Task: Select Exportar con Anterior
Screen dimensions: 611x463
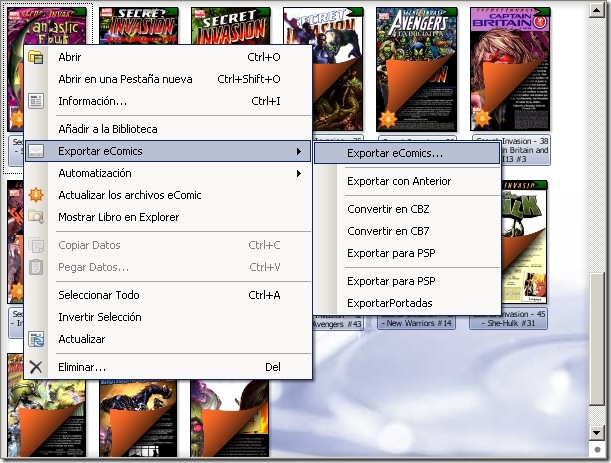Action: (407, 181)
